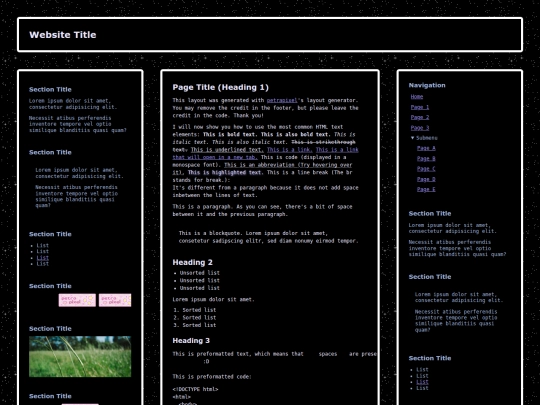540x405 pixels.
Task: Go to Page 1 in navigation
Action: tap(420, 107)
